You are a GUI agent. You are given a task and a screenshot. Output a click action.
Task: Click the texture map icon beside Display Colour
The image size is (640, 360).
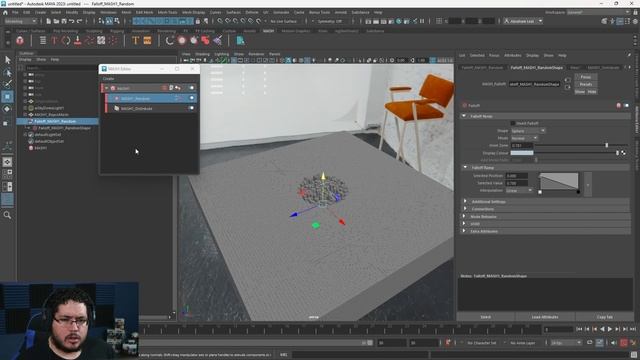click(x=623, y=153)
